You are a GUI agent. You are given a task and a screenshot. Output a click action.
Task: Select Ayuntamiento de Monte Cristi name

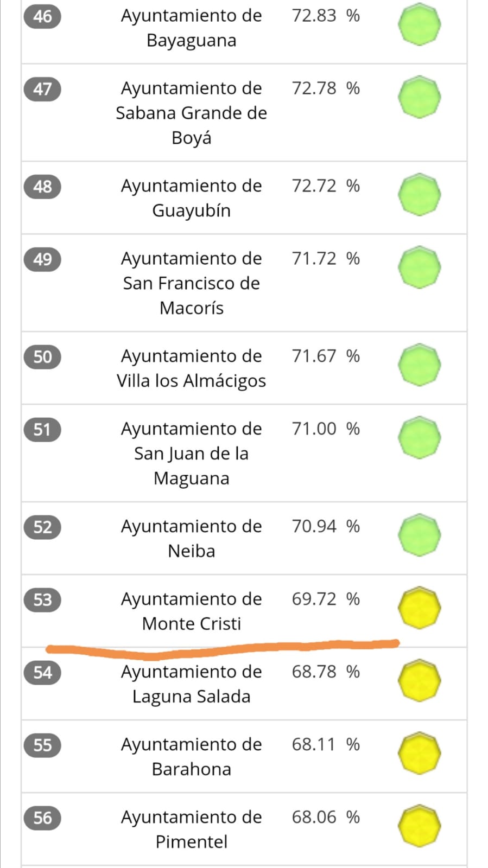[x=191, y=611]
